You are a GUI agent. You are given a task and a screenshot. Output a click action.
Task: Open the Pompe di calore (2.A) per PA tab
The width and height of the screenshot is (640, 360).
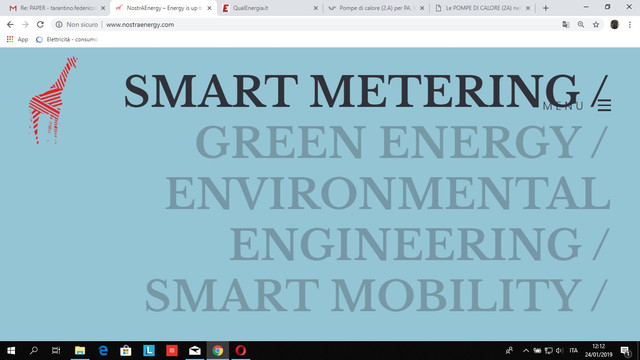376,8
